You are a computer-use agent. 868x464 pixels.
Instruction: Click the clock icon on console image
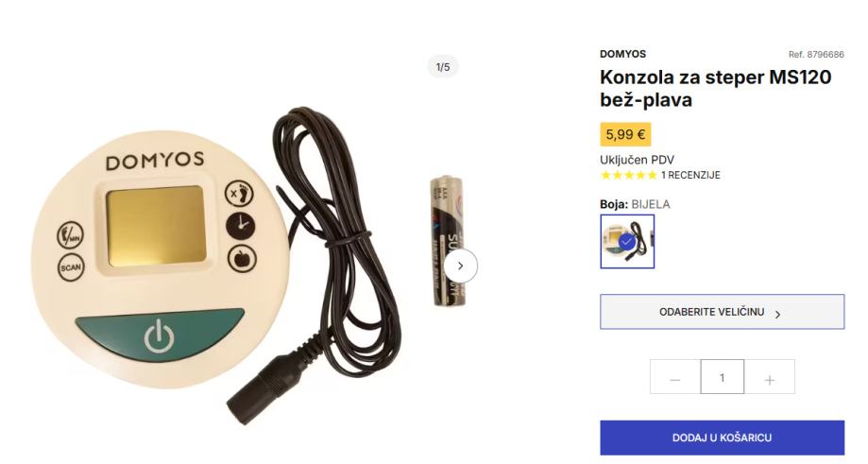(240, 226)
